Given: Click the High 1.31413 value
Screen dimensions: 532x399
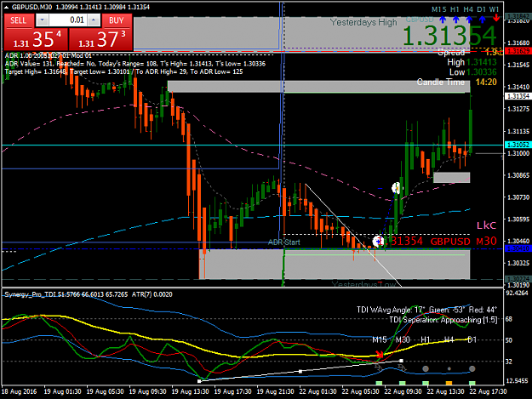Looking at the screenshot, I should click(x=482, y=62).
